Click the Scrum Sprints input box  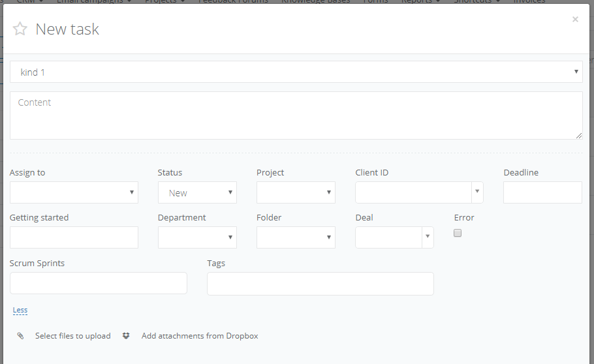pyautogui.click(x=98, y=283)
